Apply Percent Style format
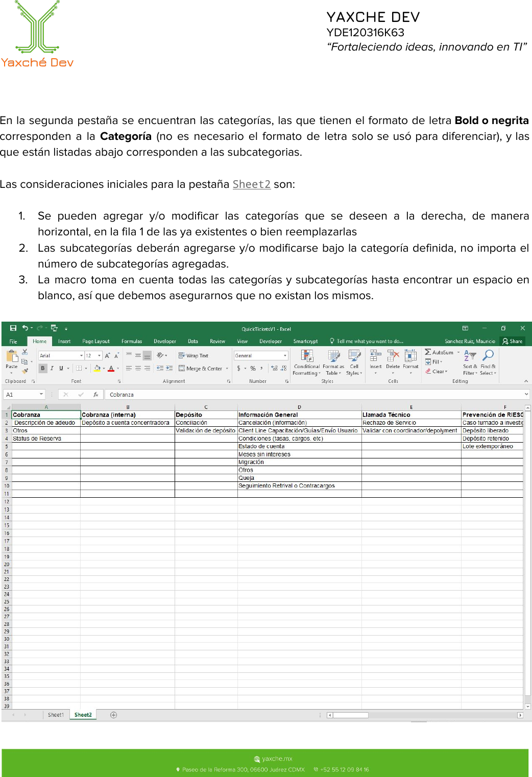The height and width of the screenshot is (777, 532). [253, 368]
